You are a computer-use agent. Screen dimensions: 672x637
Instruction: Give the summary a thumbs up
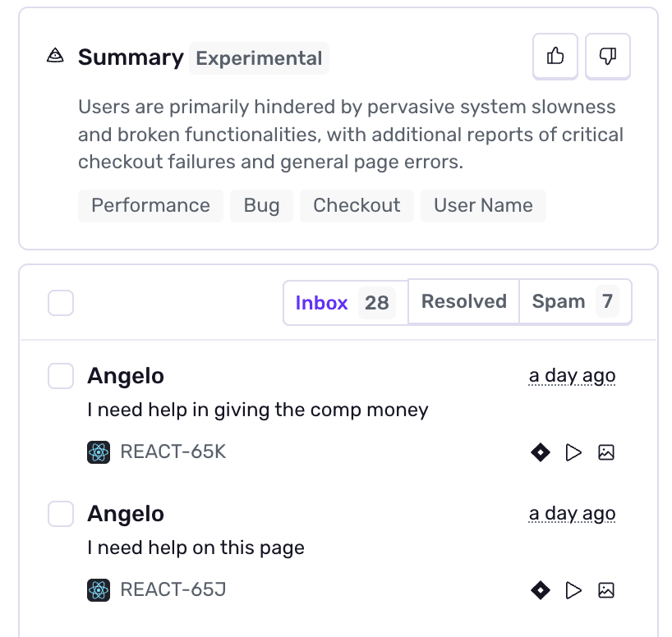point(555,56)
